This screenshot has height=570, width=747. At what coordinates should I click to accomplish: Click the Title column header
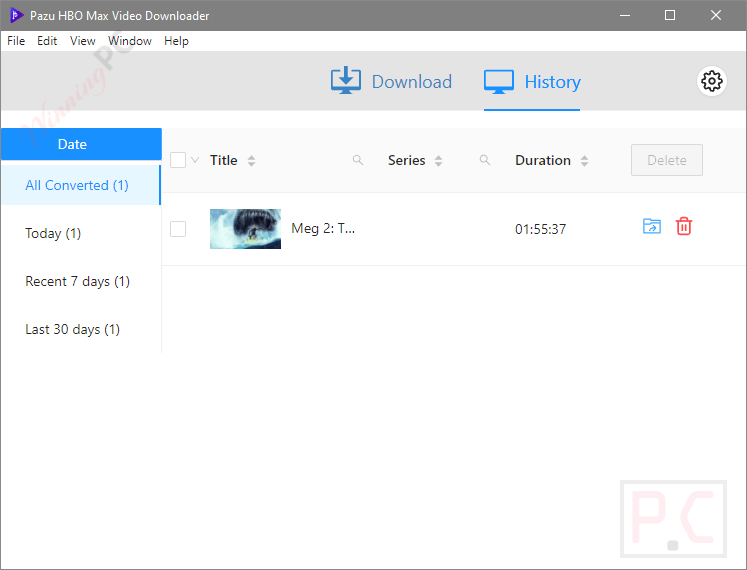tap(223, 160)
